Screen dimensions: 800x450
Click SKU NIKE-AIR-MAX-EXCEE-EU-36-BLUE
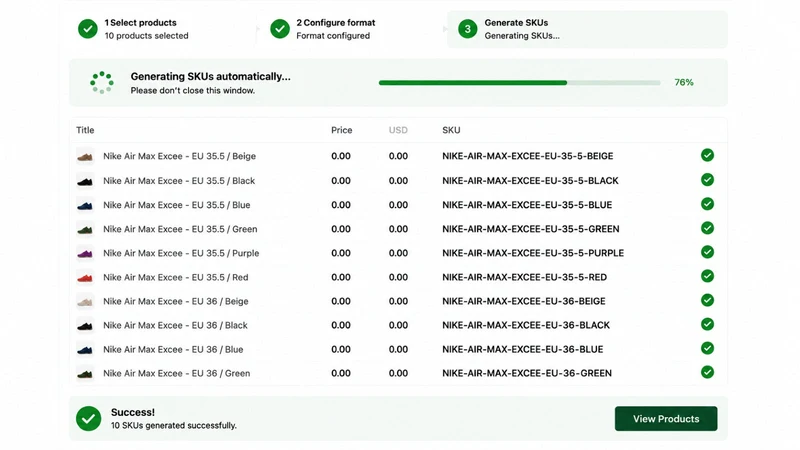pos(522,349)
